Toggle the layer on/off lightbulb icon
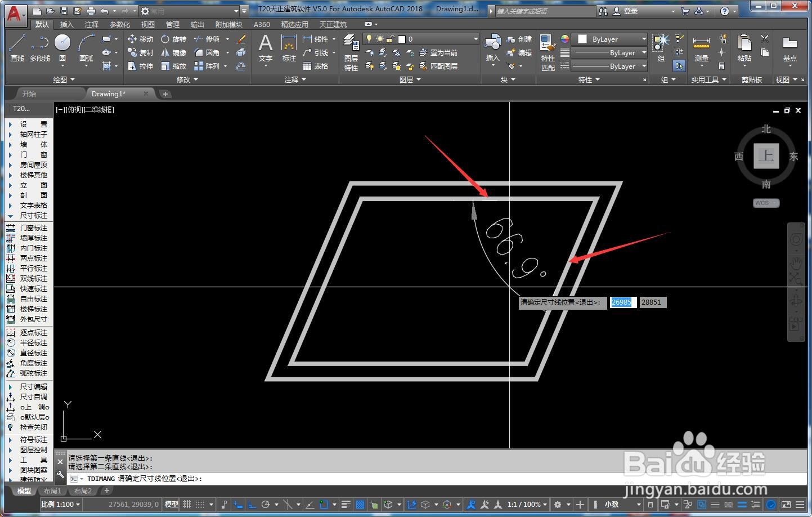 369,39
